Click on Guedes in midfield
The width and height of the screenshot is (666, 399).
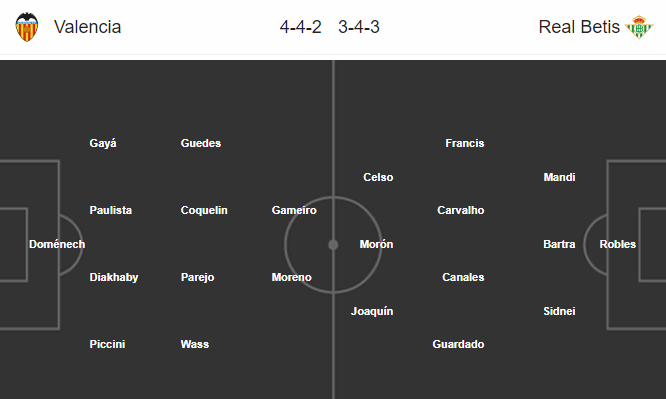click(x=200, y=143)
